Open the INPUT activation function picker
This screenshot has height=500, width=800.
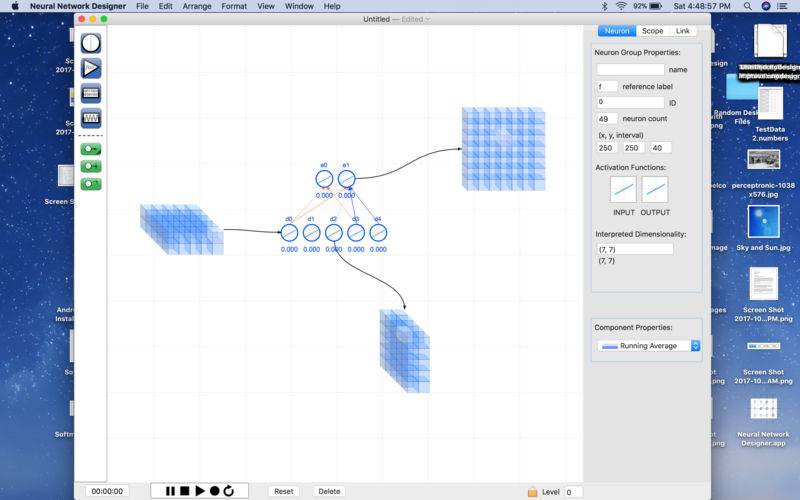pos(623,189)
